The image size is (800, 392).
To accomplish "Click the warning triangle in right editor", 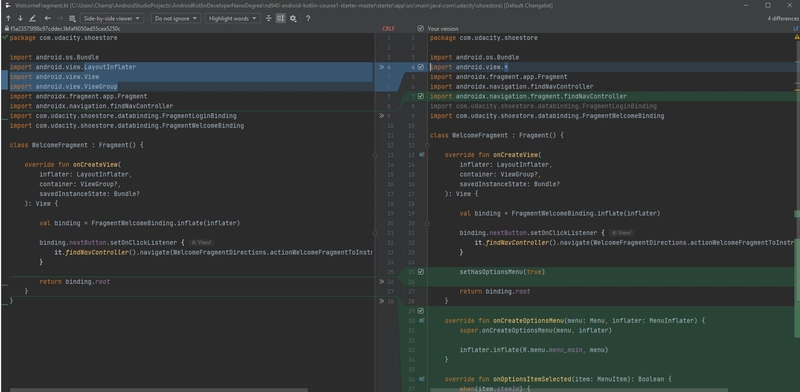I will tap(796, 38).
